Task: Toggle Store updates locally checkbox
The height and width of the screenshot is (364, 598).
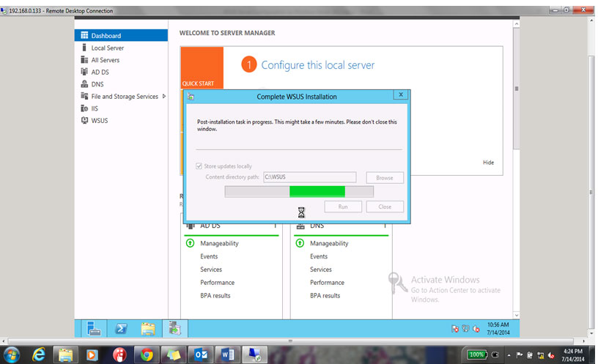Action: 199,166
